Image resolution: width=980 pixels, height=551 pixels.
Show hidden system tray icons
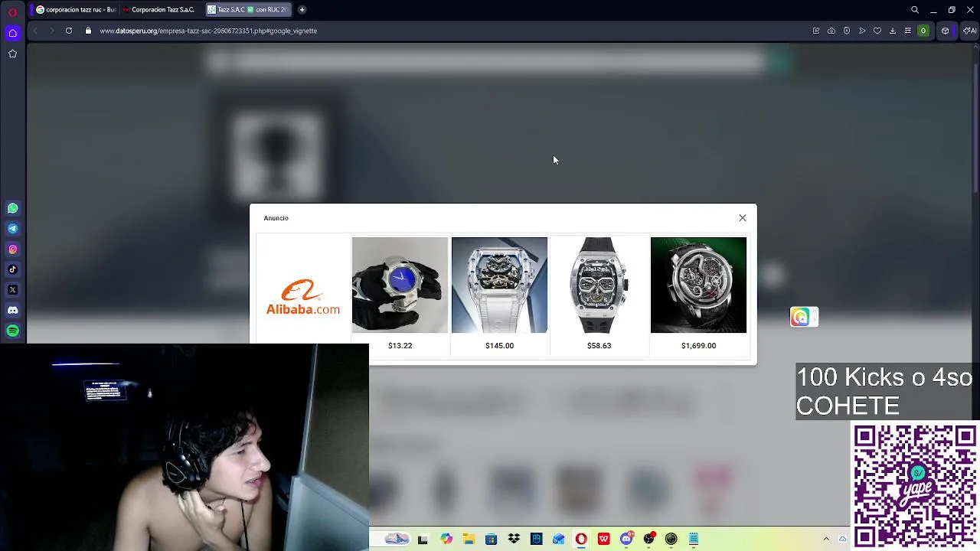826,539
